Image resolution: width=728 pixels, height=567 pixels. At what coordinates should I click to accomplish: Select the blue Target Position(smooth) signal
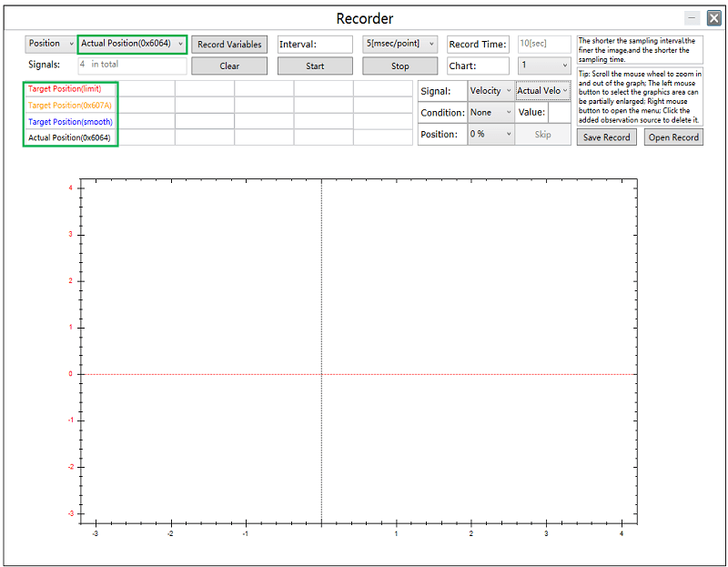click(x=70, y=122)
